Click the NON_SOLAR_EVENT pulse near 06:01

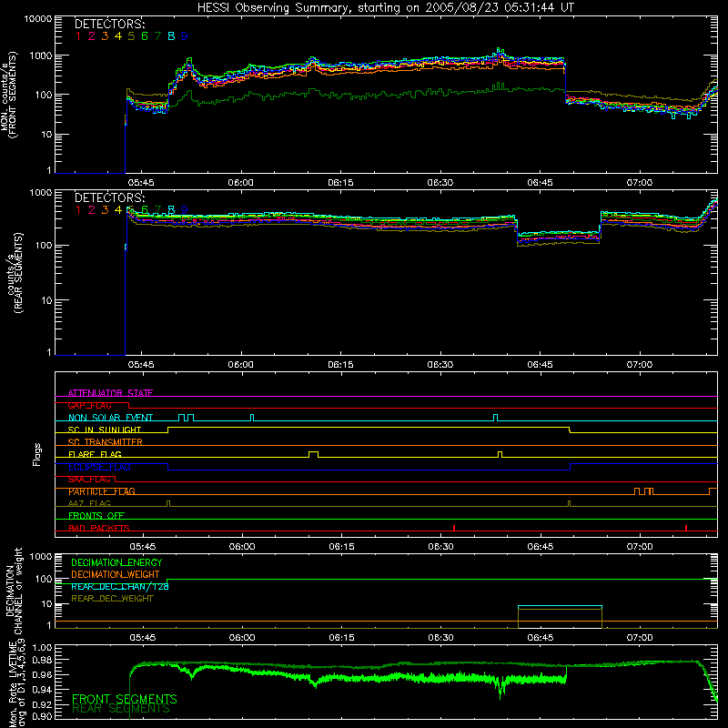[252, 418]
